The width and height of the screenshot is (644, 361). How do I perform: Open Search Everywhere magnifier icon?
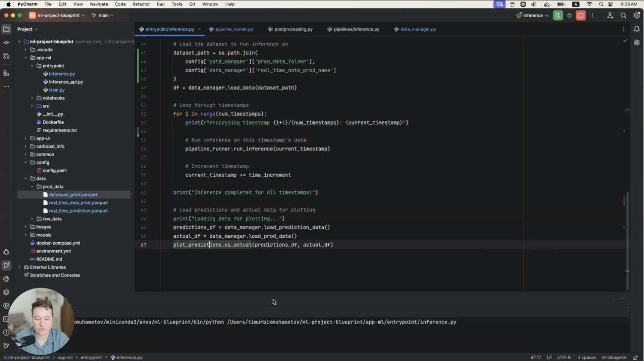tap(623, 15)
